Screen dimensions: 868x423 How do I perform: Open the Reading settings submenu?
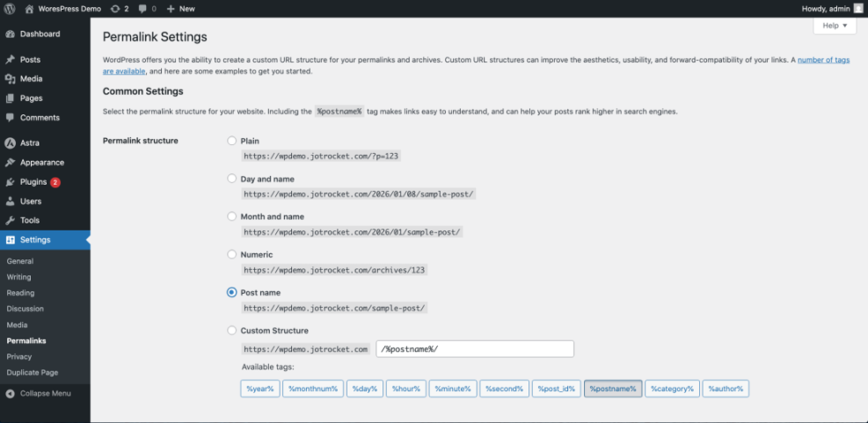click(x=20, y=293)
